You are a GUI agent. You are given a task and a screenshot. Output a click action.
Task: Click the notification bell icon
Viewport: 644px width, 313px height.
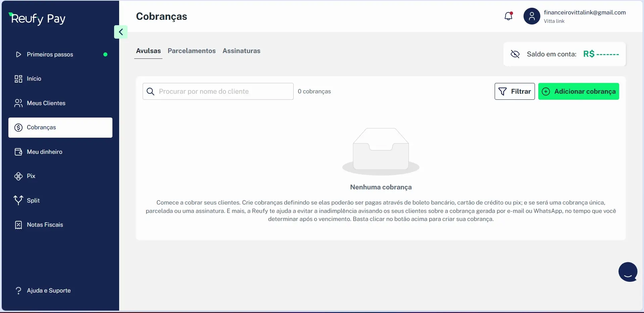(x=508, y=16)
